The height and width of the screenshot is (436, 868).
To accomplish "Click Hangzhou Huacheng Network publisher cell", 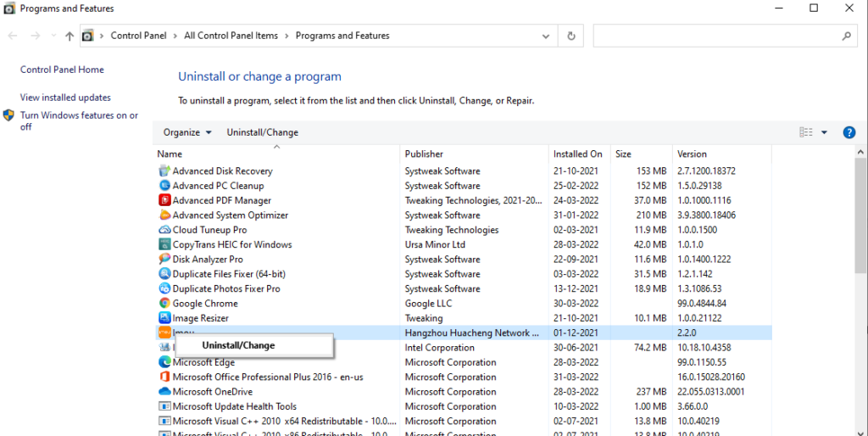I will click(471, 333).
